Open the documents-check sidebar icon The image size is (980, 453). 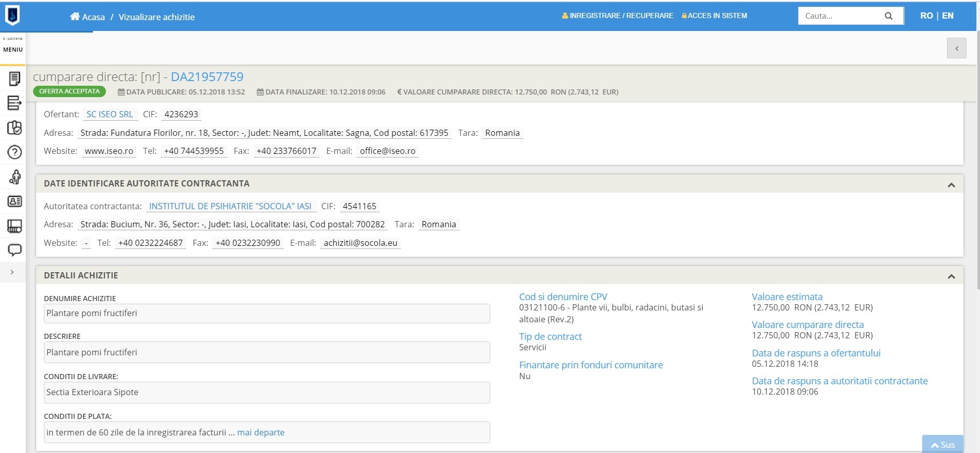14,128
